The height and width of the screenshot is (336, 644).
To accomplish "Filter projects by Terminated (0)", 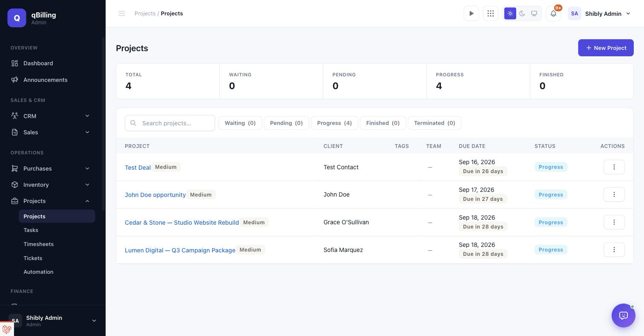I will coord(434,123).
